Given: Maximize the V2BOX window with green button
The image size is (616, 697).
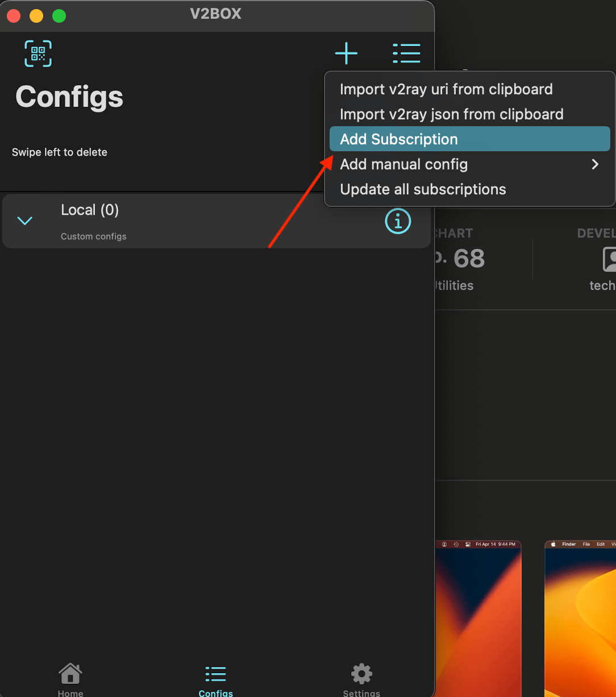Looking at the screenshot, I should [59, 16].
